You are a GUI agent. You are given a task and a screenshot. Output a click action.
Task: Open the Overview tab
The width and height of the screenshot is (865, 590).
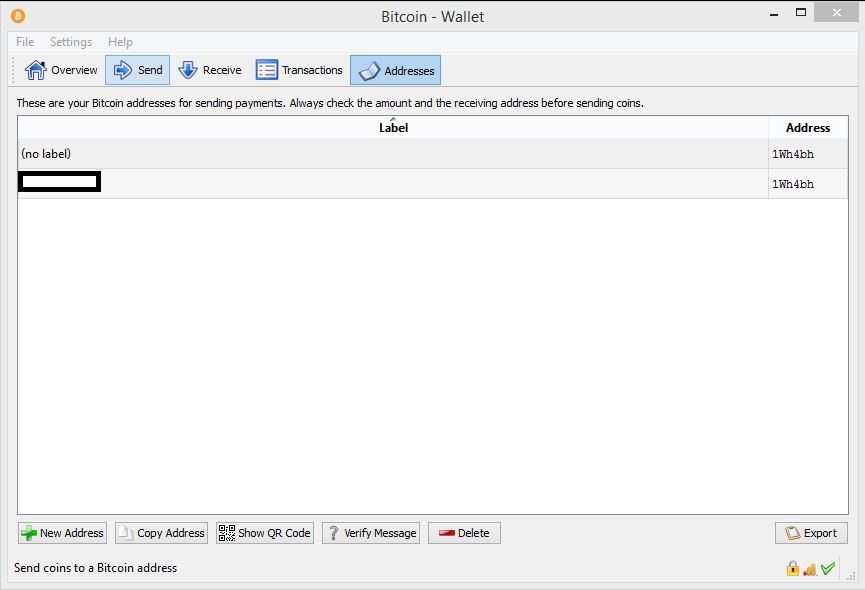61,70
